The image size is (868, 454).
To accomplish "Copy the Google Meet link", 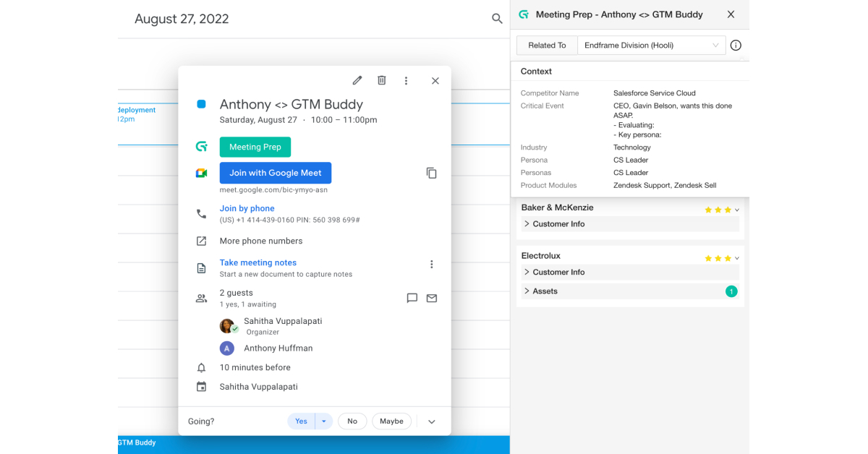I will (x=431, y=173).
